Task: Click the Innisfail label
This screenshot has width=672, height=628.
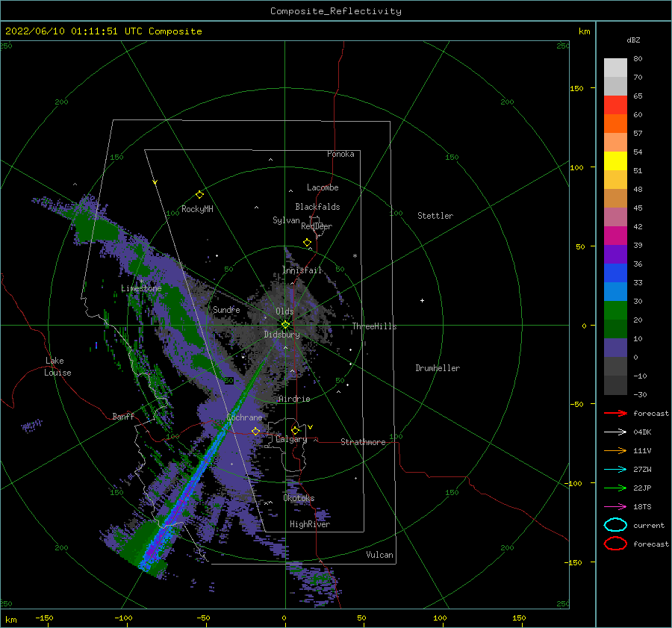Action: pos(302,270)
